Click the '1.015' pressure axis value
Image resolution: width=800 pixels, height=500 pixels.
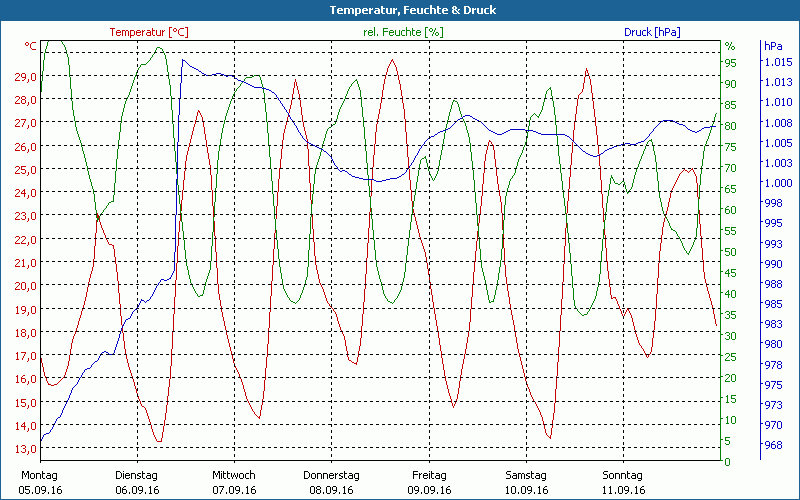(778, 62)
